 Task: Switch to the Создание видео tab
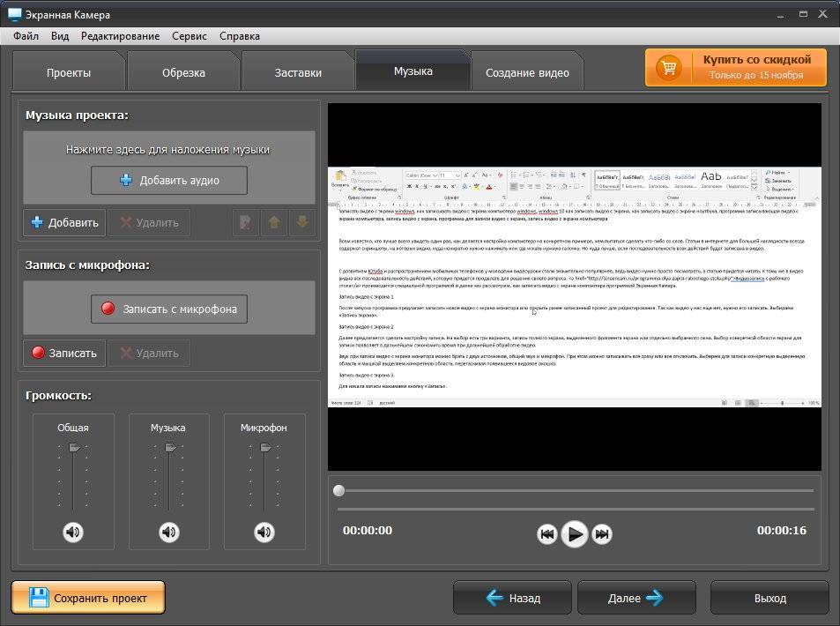(527, 72)
